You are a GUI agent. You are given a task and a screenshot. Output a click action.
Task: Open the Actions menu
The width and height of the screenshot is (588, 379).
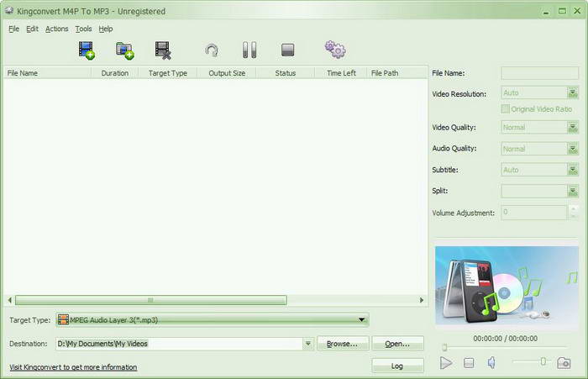point(57,29)
